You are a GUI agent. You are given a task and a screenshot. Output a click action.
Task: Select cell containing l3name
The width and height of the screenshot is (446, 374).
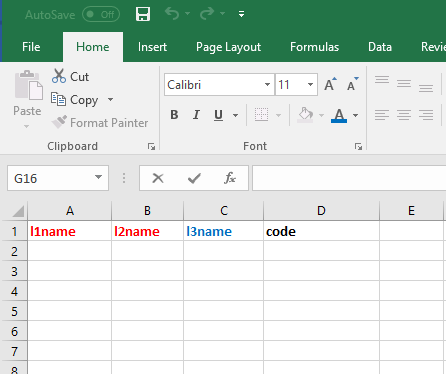point(224,231)
